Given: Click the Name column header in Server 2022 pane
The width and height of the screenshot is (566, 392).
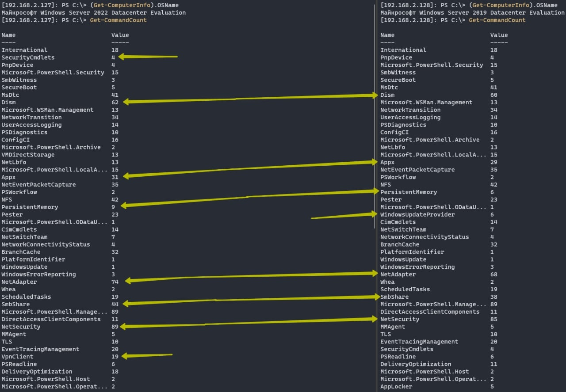Looking at the screenshot, I should (x=9, y=35).
